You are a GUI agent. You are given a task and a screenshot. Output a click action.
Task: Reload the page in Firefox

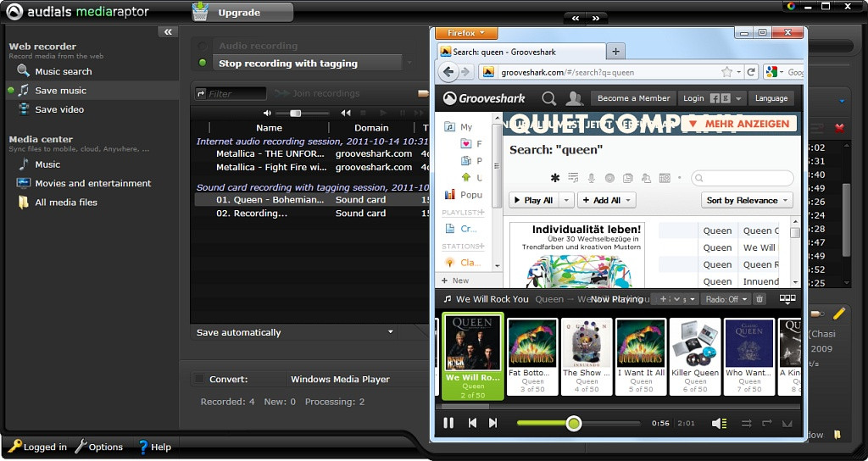pos(751,72)
